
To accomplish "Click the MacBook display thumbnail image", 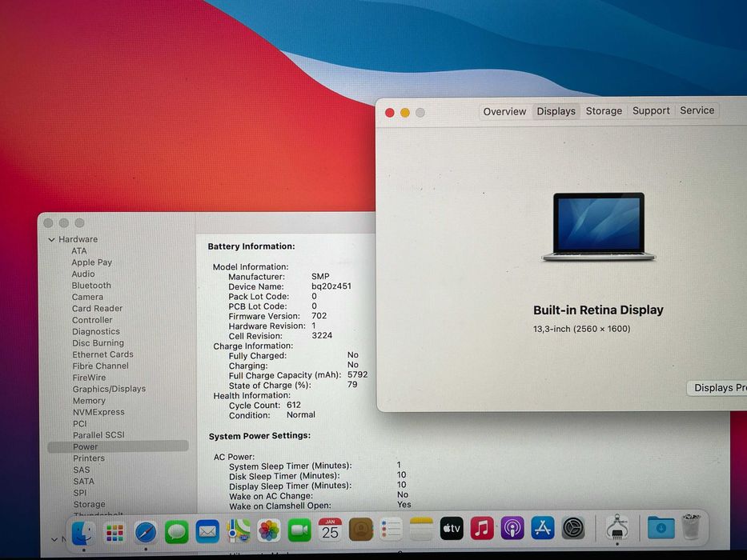I will tap(598, 226).
